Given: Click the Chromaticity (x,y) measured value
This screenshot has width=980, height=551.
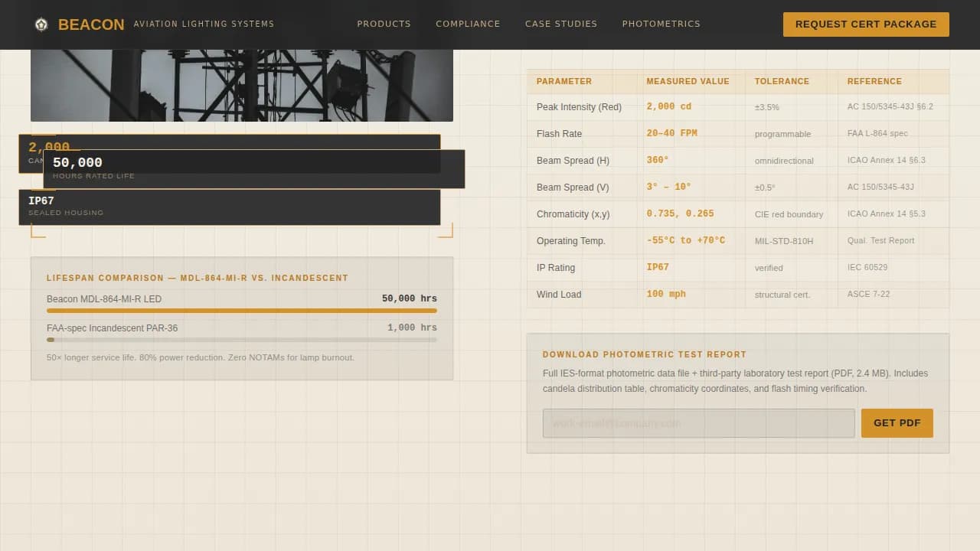Looking at the screenshot, I should pos(680,214).
